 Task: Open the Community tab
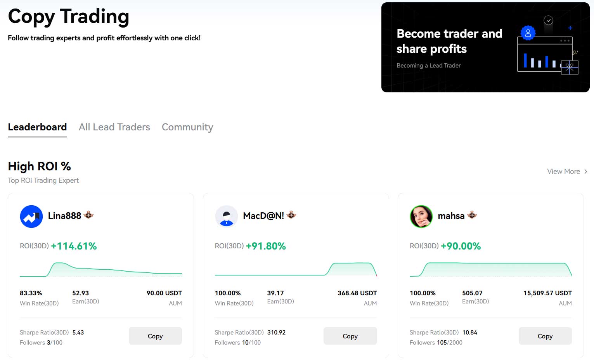coord(187,127)
